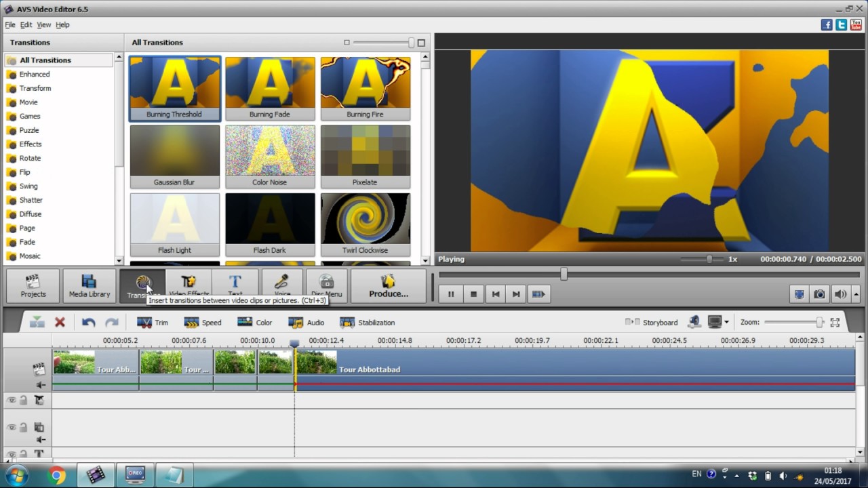Open the Projects panel
Image resolution: width=868 pixels, height=488 pixels.
tap(33, 286)
